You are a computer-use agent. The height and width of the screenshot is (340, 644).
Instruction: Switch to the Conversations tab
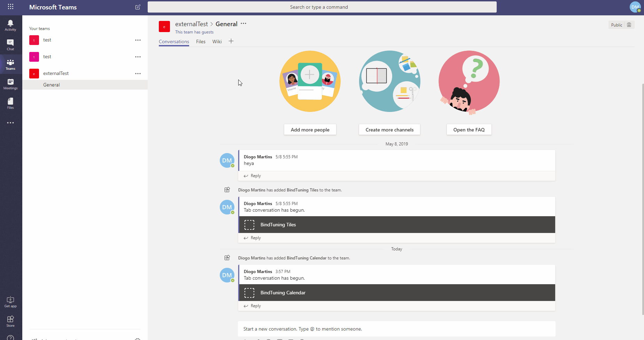174,41
